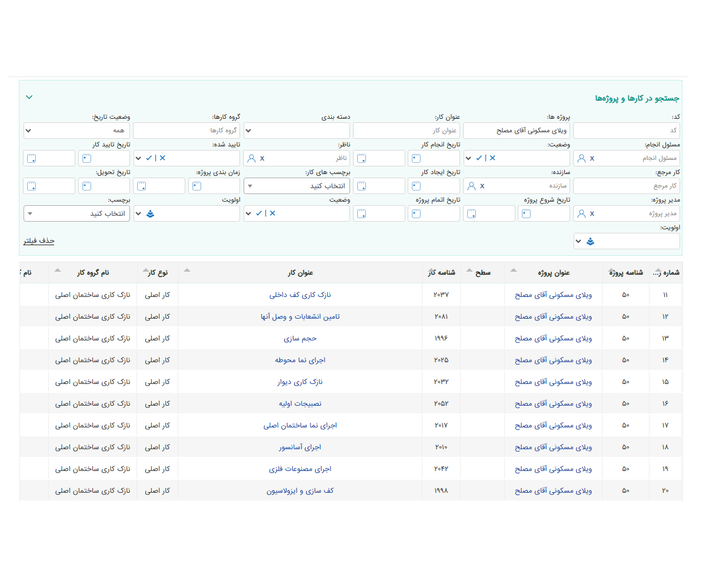This screenshot has width=706, height=588.
Task: Collapse the جستجو در کارها و پروژه‌ها panel chevron
Action: 29,97
